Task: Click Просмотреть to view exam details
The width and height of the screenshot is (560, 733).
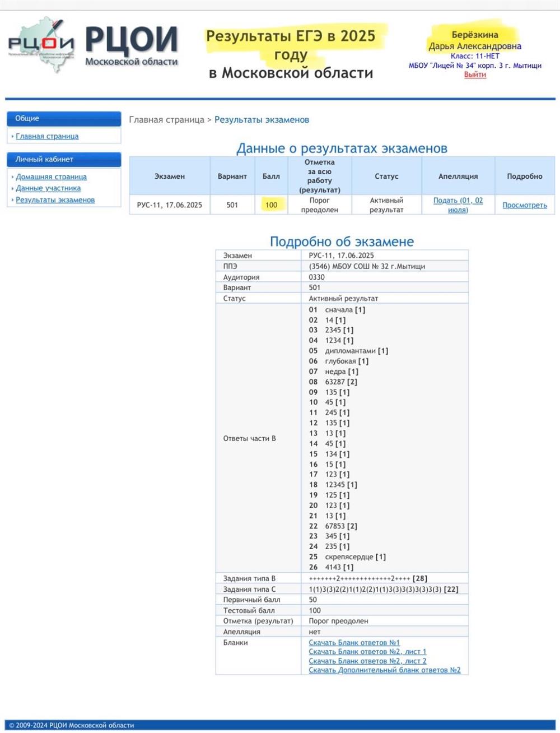Action: (525, 205)
